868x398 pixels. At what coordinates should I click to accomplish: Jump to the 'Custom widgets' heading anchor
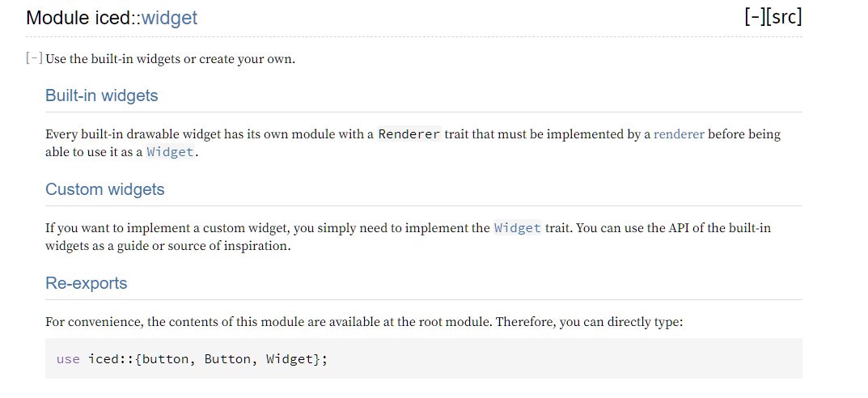[105, 189]
